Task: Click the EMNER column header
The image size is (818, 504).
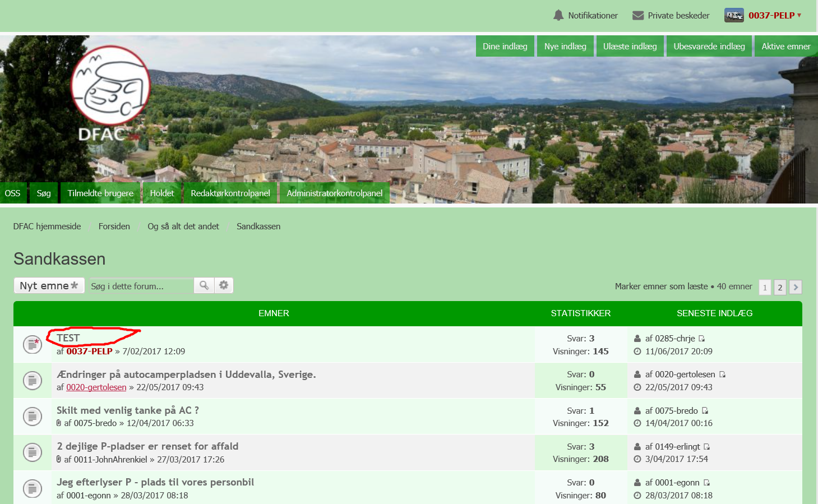Action: (x=274, y=313)
